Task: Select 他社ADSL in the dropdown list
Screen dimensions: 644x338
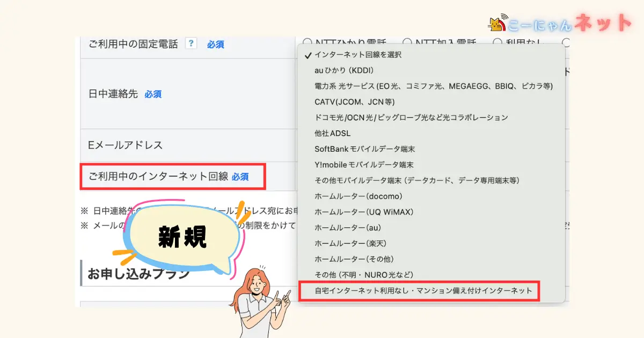Action: coord(431,133)
